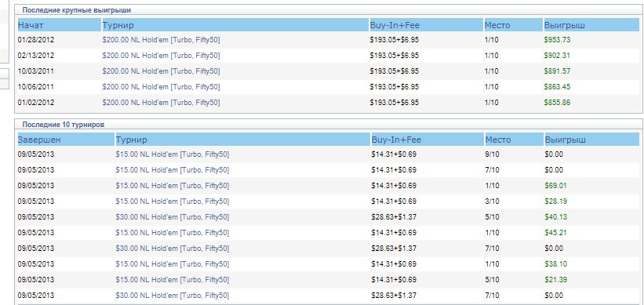Select the date 02/13/2012
Image resolution: width=644 pixels, height=305 pixels.
(36, 56)
